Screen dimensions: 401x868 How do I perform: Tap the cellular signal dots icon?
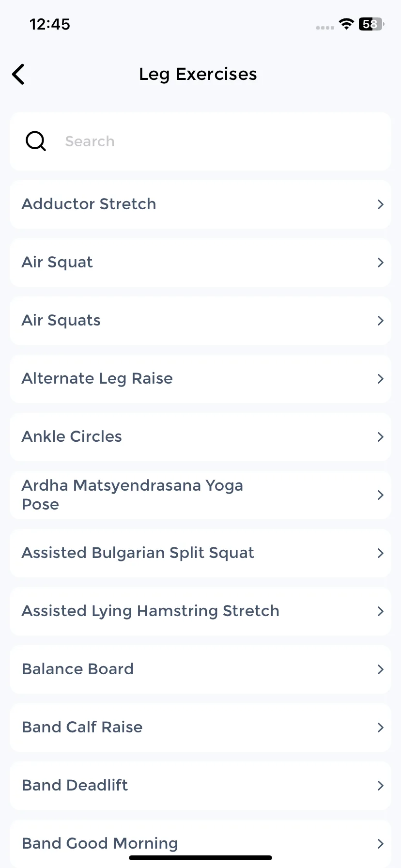(325, 28)
